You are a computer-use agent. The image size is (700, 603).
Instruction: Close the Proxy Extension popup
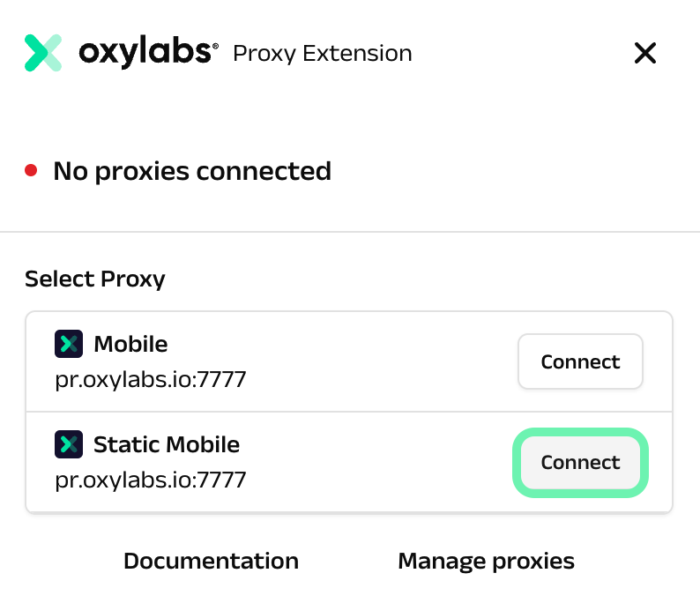645,53
